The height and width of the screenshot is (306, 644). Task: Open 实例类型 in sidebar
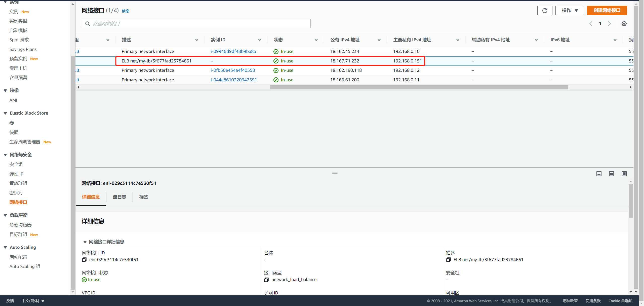pos(18,21)
